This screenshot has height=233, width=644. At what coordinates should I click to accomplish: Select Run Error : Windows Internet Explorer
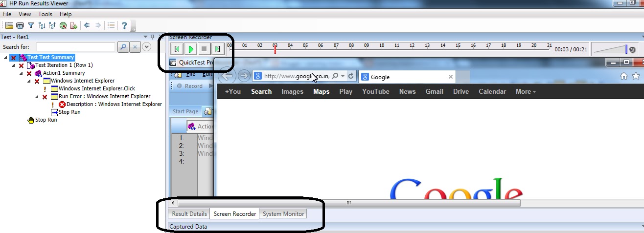click(x=105, y=97)
